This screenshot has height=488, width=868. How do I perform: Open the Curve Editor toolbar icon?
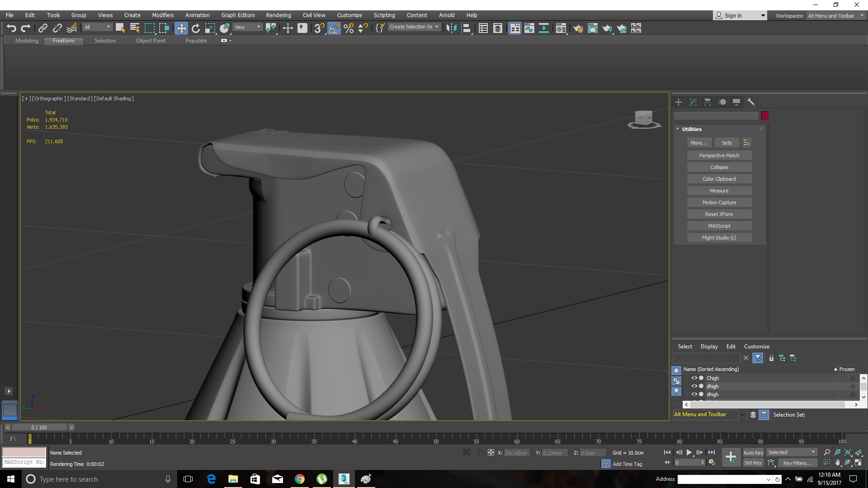(x=529, y=28)
